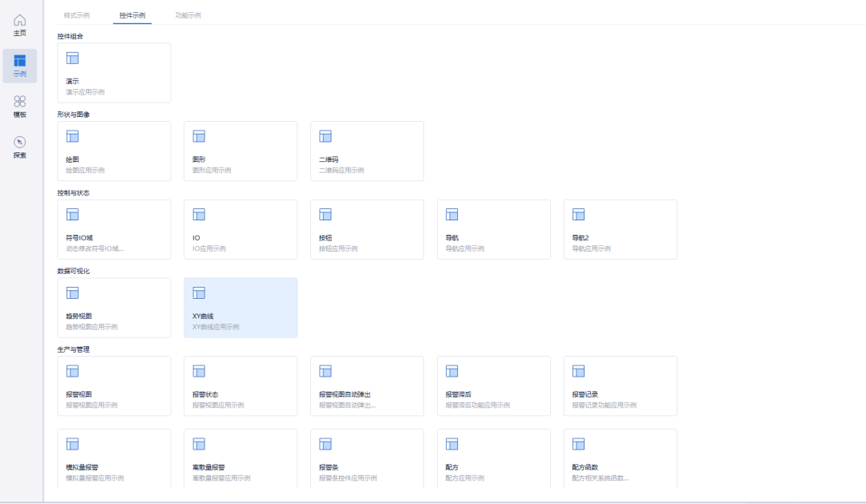The image size is (866, 504).
Task: Click the layout icon on the 图形 card
Action: [x=199, y=136]
